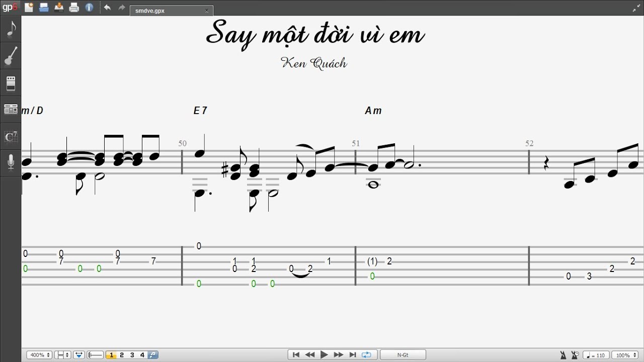Screen dimensions: 644x362
Task: Undo the last action
Action: click(107, 8)
